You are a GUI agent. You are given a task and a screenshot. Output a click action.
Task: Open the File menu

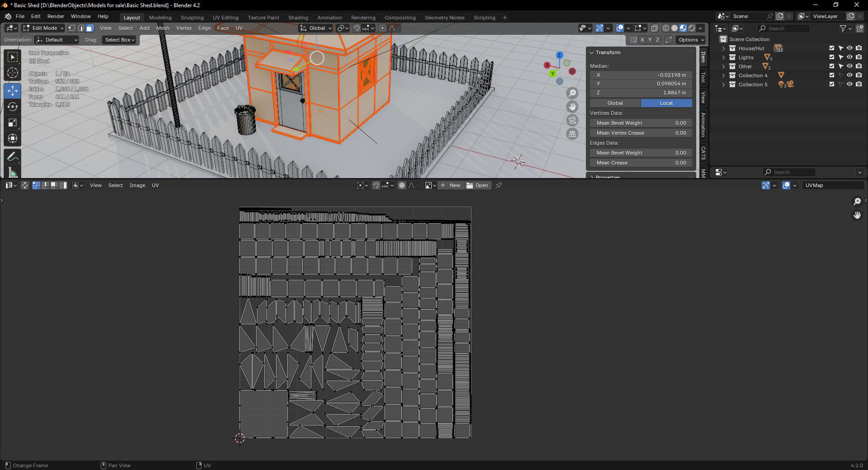coord(20,16)
